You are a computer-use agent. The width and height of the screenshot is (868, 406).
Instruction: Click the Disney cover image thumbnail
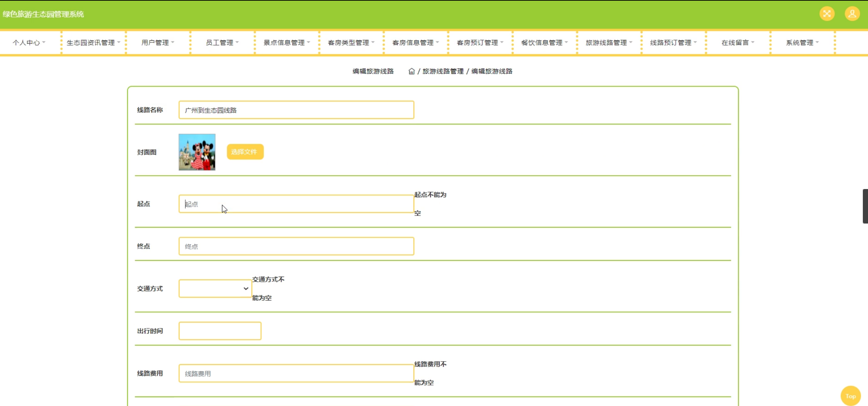tap(197, 152)
